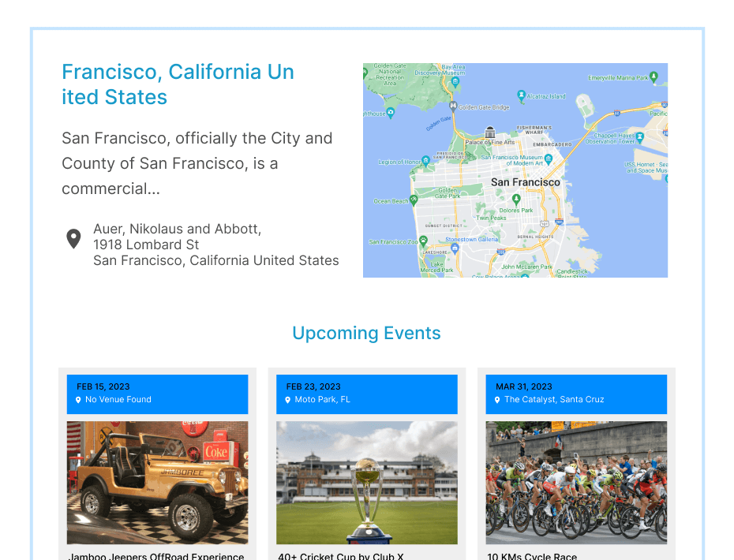Open the cricket trophy event image
This screenshot has width=734, height=560.
click(366, 483)
